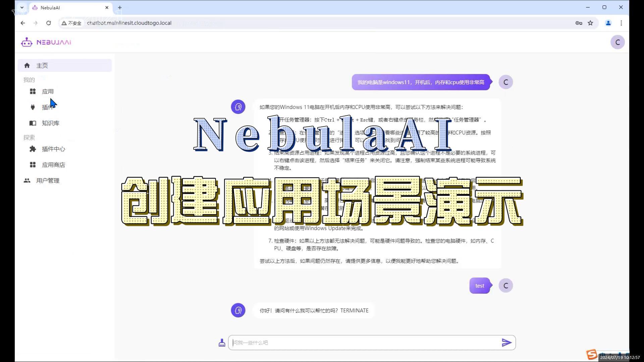Screen dimensions: 644x362
Task: Open the 应用商店 app store
Action: [x=53, y=165]
